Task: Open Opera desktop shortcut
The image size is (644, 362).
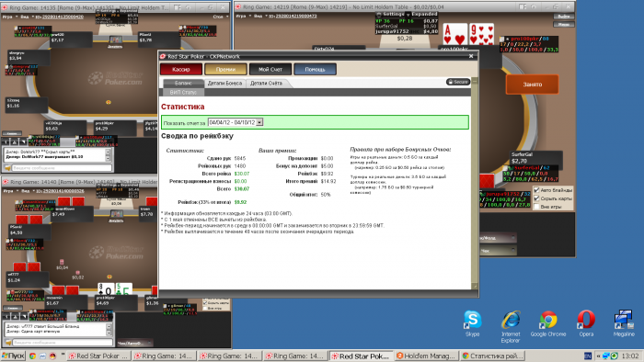Action: 586,323
